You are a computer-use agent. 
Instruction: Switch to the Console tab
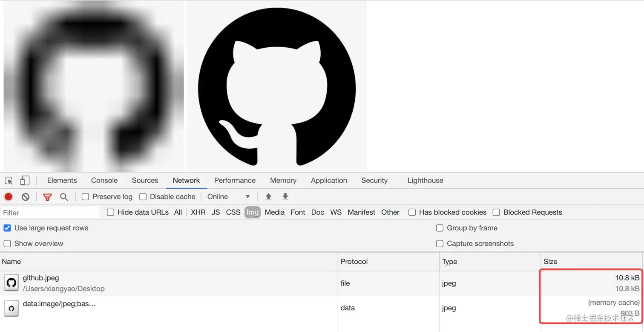(x=104, y=180)
